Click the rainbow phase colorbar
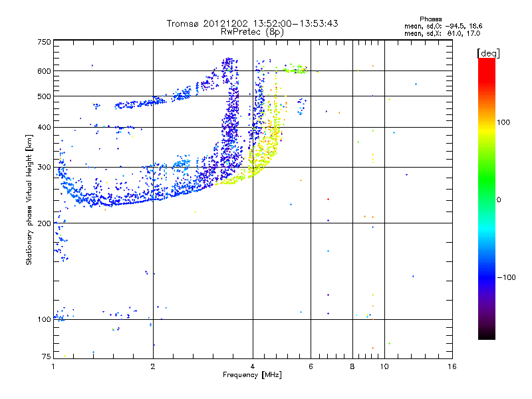The height and width of the screenshot is (399, 532). (x=487, y=198)
